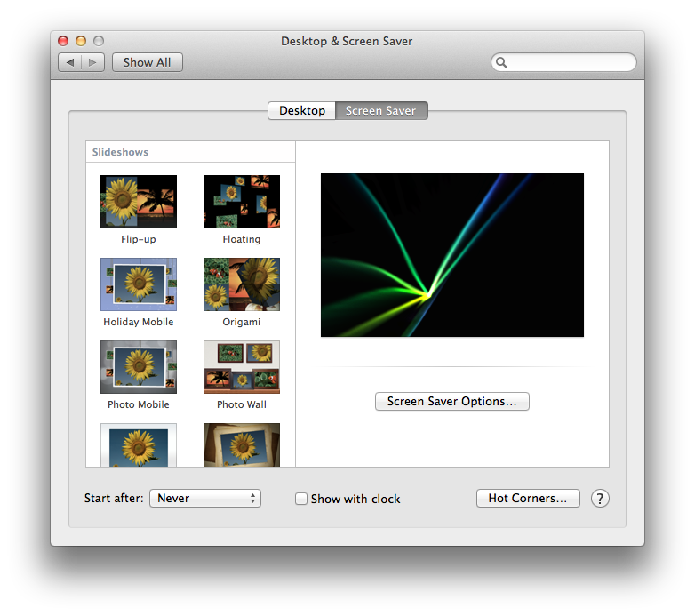
Task: Click the Holiday Mobile label text
Action: [139, 322]
